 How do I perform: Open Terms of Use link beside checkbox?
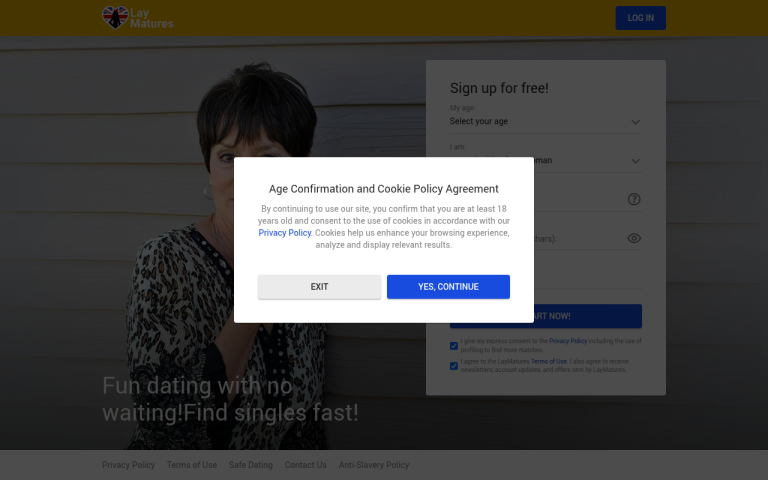tap(549, 361)
